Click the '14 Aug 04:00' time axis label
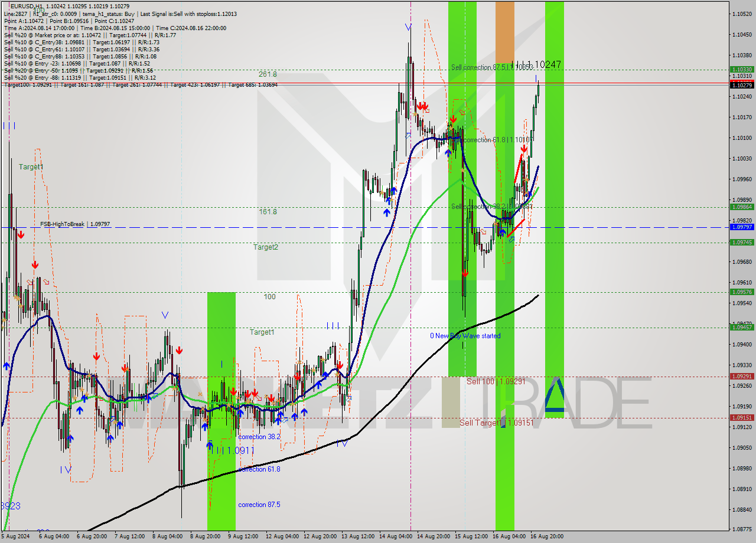Image resolution: width=756 pixels, height=543 pixels. 395,537
